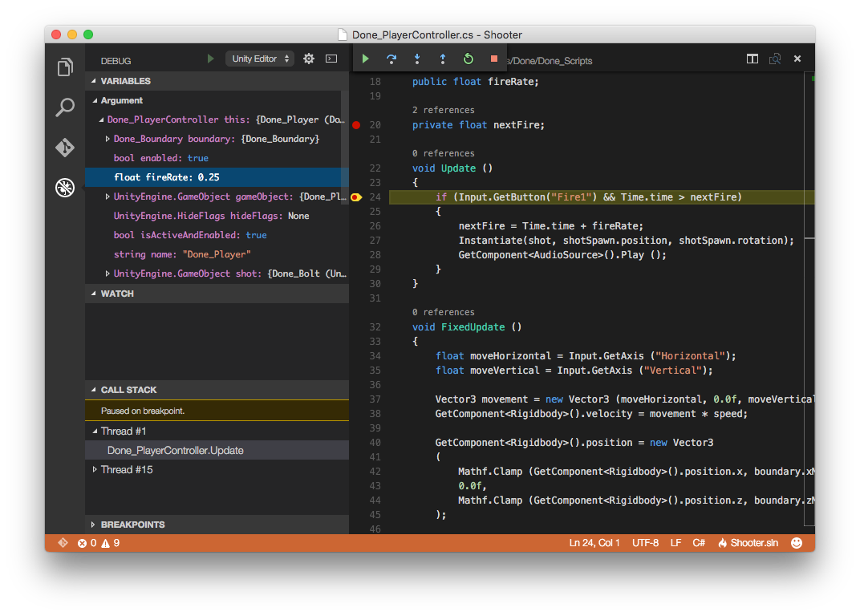
Task: Open debug launch configuration gear
Action: point(309,59)
